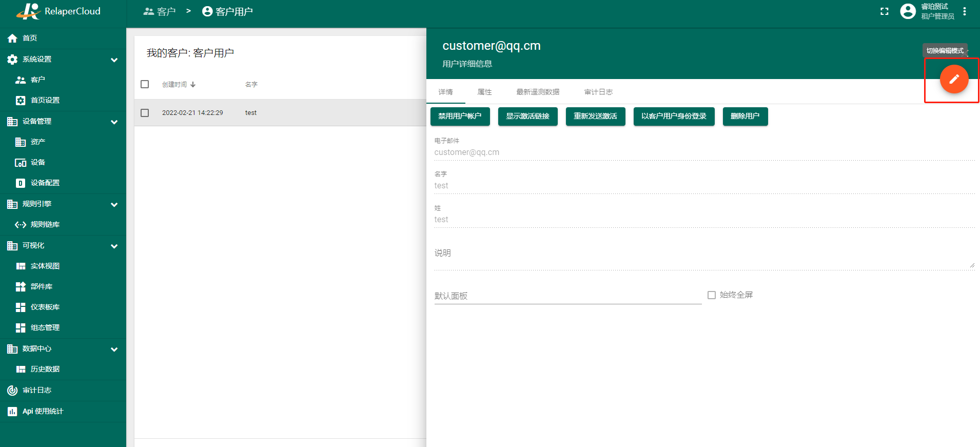Toggle the select-all checkbox in table header

145,84
